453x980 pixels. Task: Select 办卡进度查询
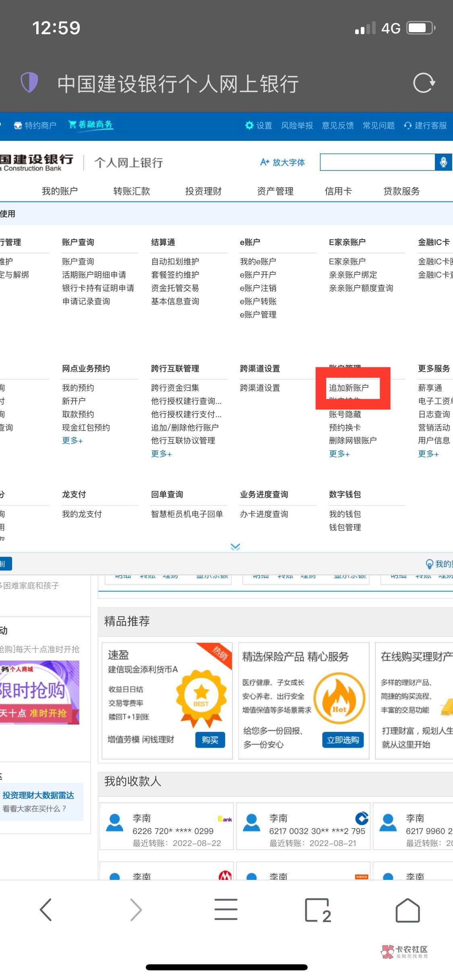(x=264, y=514)
